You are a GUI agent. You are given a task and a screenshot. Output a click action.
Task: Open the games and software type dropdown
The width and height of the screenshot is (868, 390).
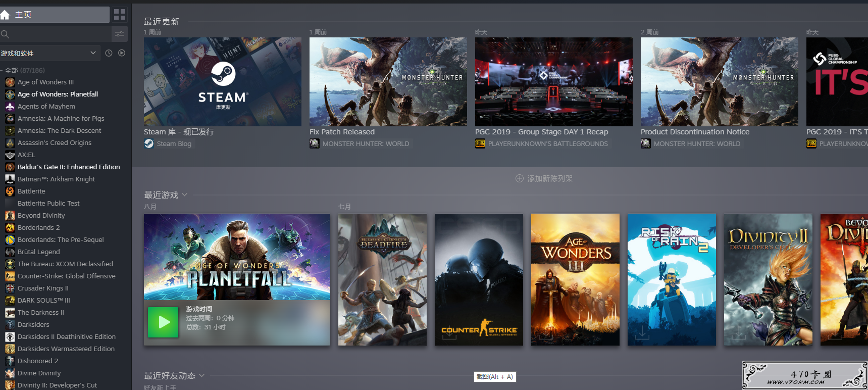click(x=50, y=53)
